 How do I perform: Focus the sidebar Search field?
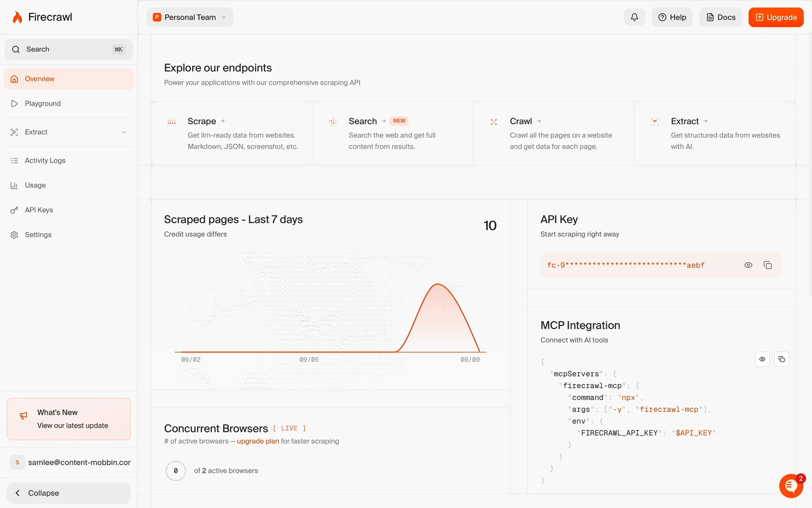click(69, 49)
